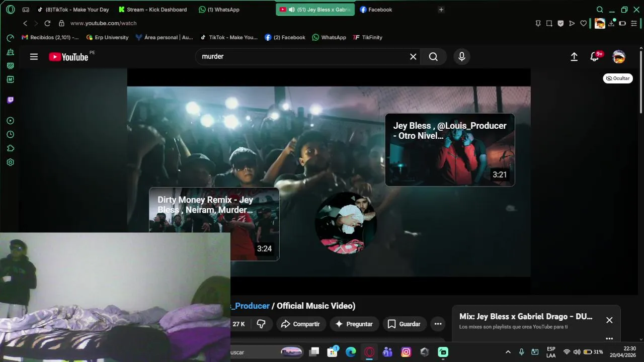
Task: Open sidebar settings gear icon
Action: click(10, 162)
